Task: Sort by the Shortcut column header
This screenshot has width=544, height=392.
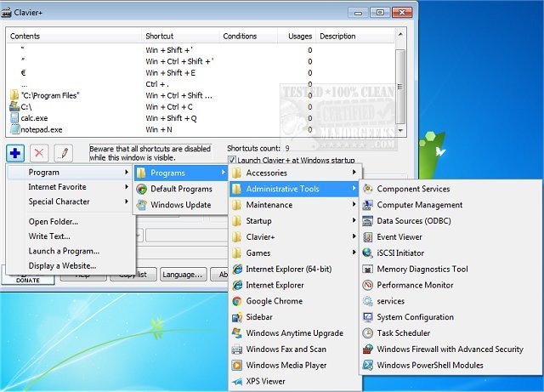Action: click(180, 36)
